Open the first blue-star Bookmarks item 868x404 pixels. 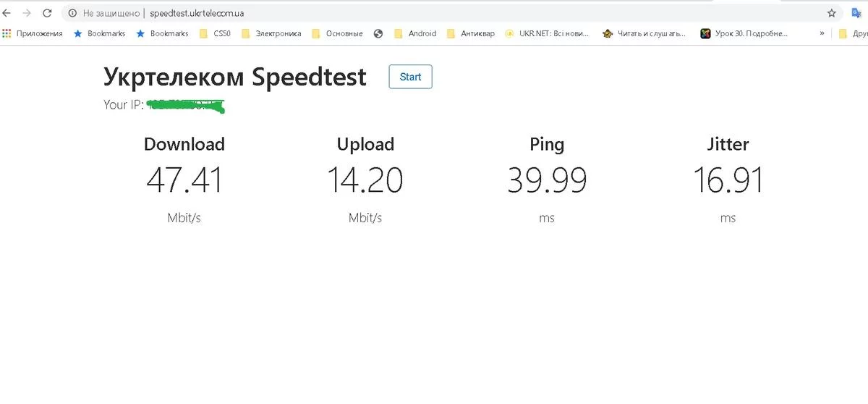100,33
